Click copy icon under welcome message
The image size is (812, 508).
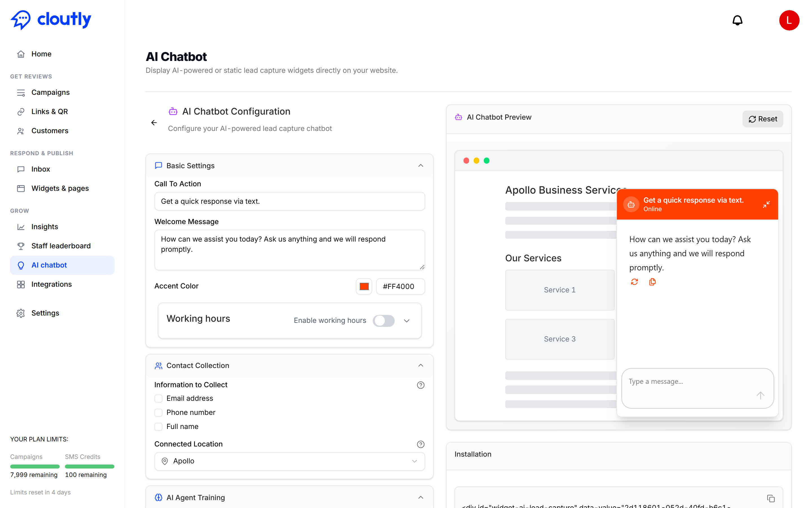[652, 282]
